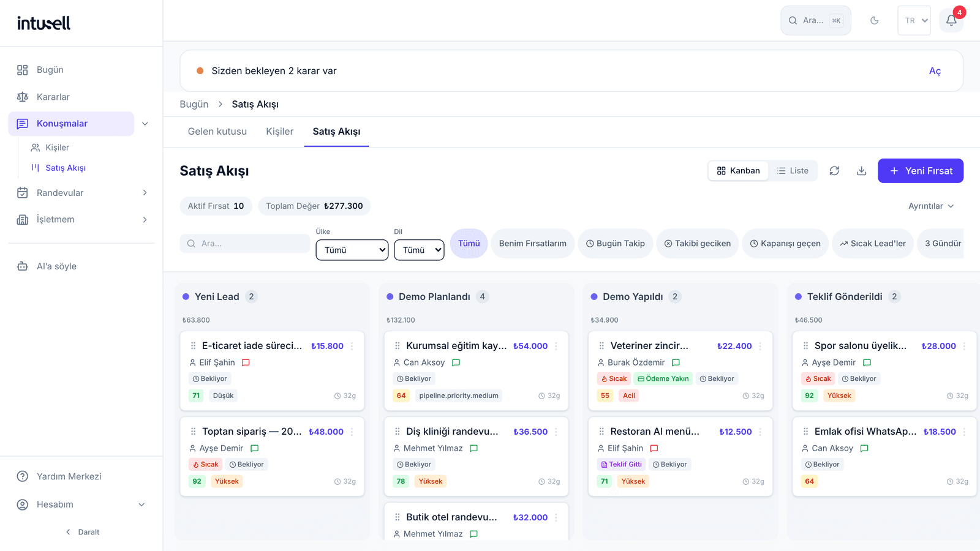Screen dimensions: 980x551
Task: Open chat icon beside Can Aksoy, Kurumsal eğitim card
Action: pyautogui.click(x=456, y=362)
